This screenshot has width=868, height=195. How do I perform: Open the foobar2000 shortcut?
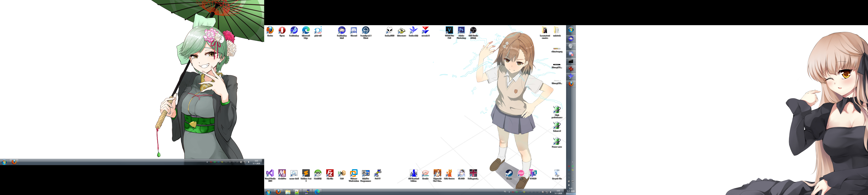389,32
